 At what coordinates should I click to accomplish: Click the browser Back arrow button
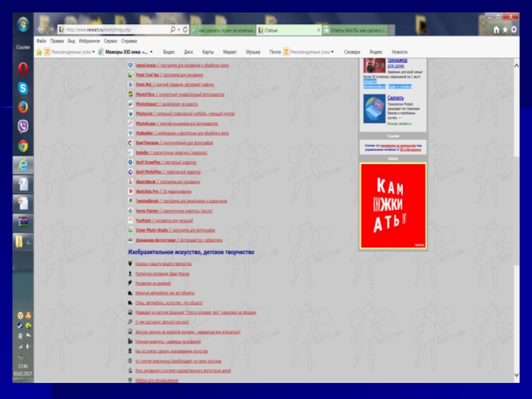(41, 29)
